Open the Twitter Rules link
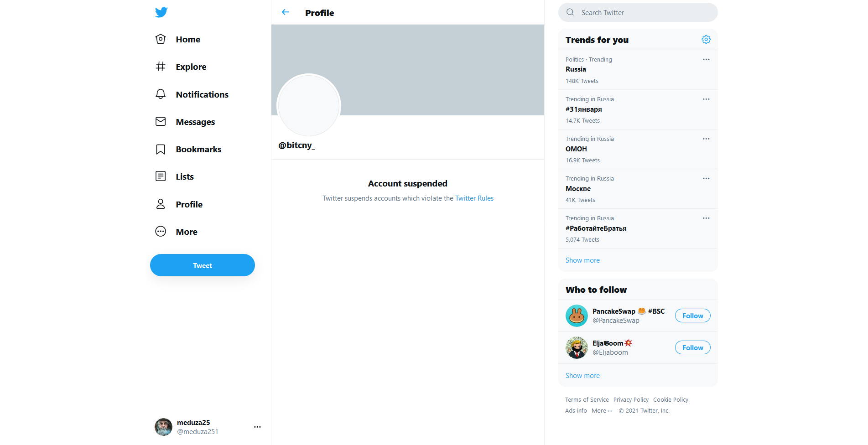 point(474,198)
